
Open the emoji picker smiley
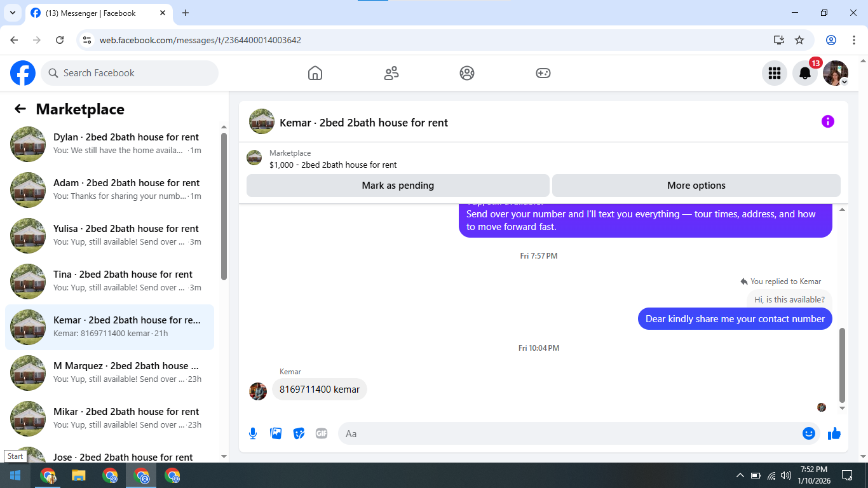[809, 433]
